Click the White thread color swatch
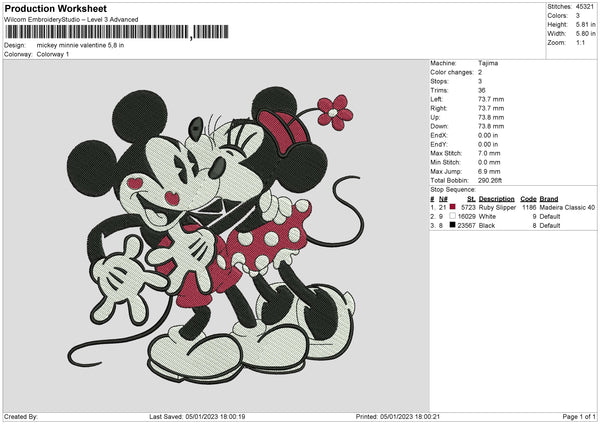 pos(453,216)
